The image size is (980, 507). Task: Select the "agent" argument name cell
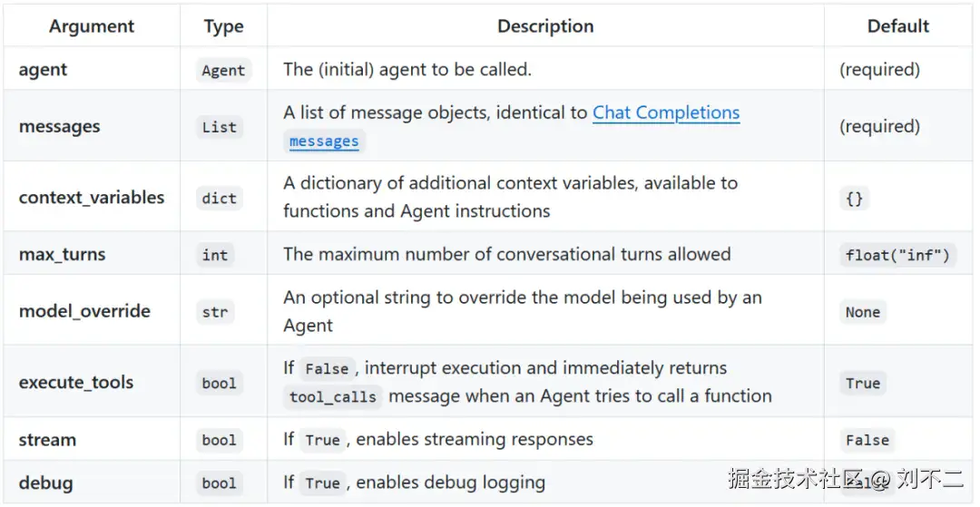click(43, 70)
